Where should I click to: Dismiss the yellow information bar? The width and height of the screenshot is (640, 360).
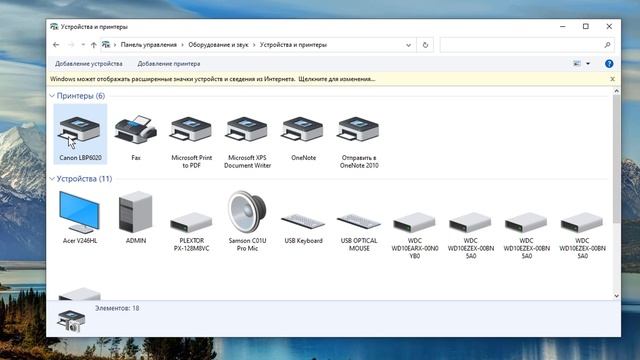612,79
